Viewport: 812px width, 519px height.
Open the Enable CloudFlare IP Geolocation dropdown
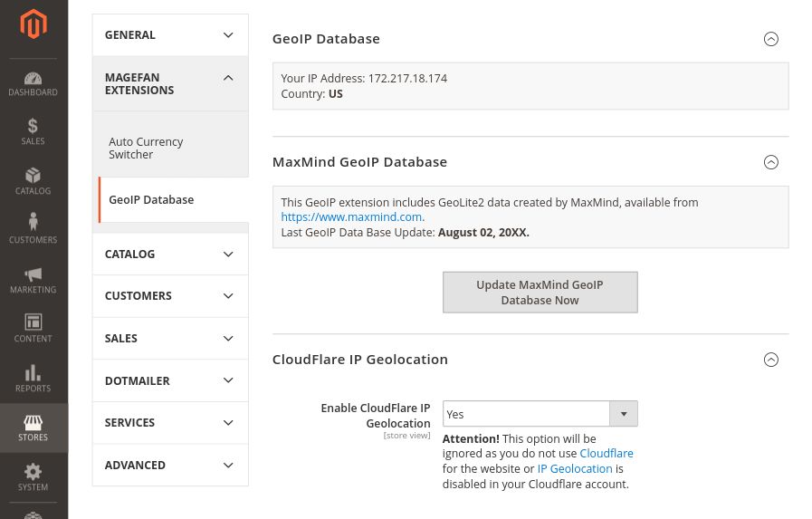540,414
